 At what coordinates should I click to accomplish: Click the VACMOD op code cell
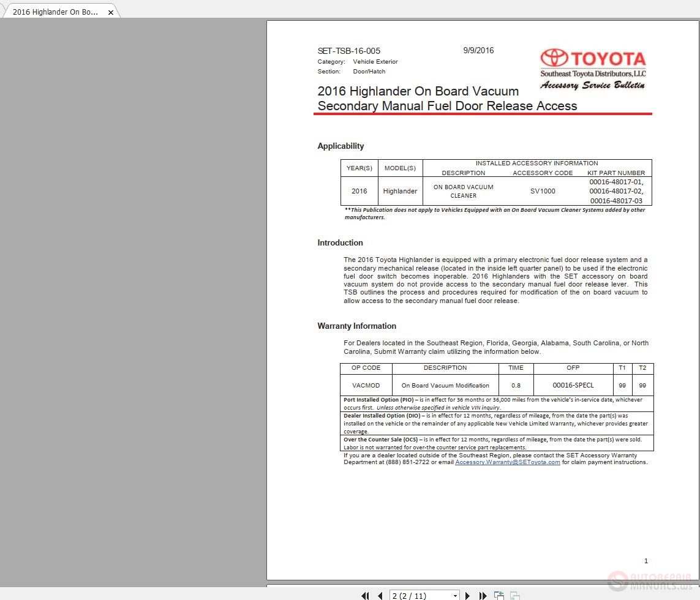point(366,385)
